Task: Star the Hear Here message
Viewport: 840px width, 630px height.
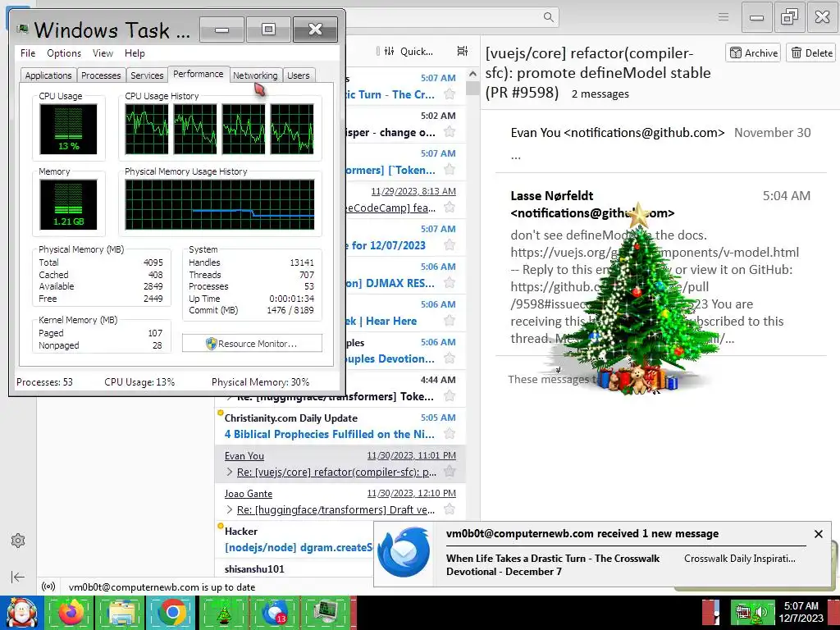Action: click(x=450, y=321)
